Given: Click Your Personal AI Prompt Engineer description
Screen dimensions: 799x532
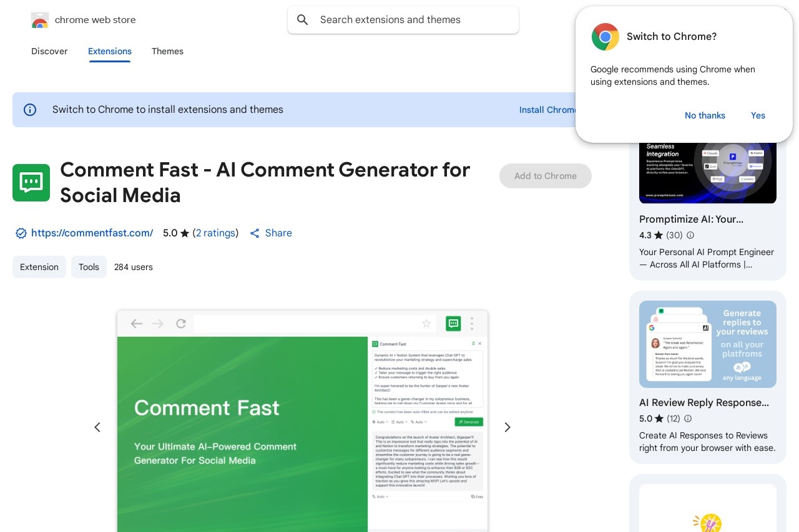Looking at the screenshot, I should (x=707, y=258).
